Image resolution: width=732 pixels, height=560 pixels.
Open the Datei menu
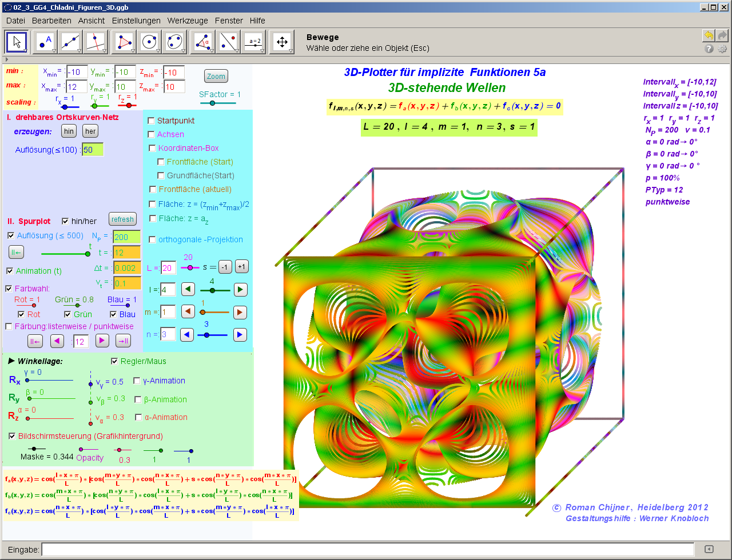pyautogui.click(x=15, y=21)
